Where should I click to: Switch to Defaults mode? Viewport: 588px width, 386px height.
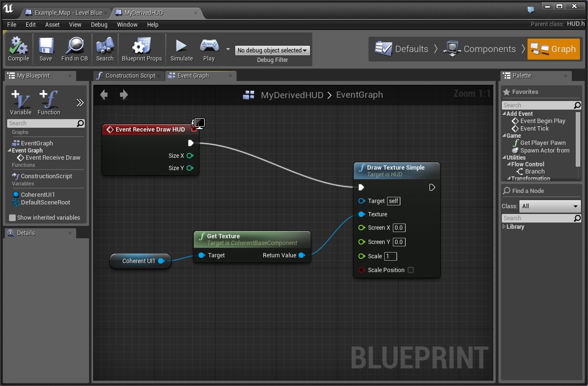coord(402,49)
